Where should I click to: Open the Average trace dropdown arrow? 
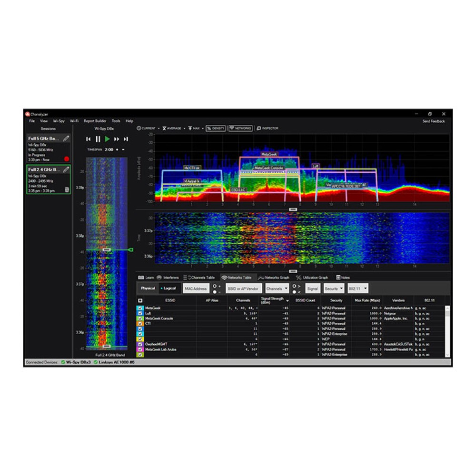185,129
